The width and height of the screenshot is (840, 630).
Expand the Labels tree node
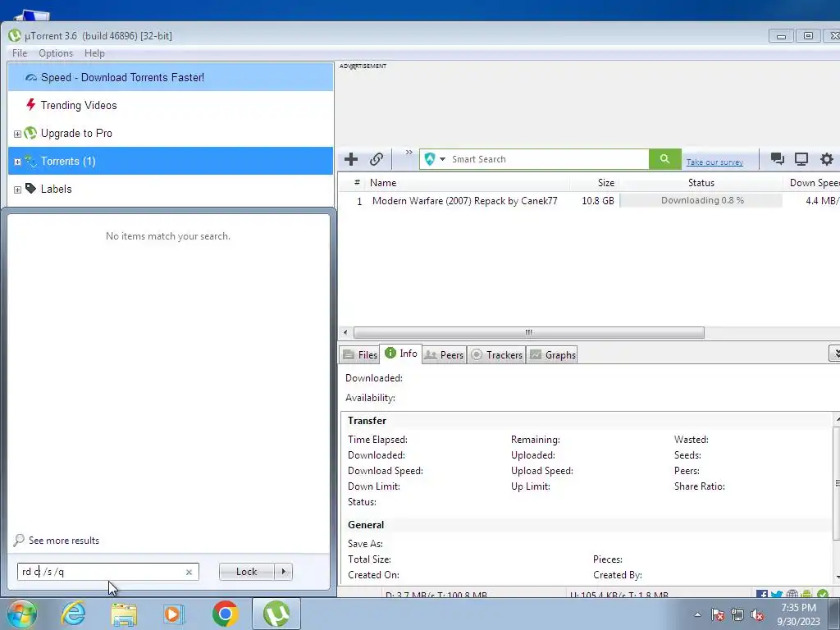[x=17, y=189]
